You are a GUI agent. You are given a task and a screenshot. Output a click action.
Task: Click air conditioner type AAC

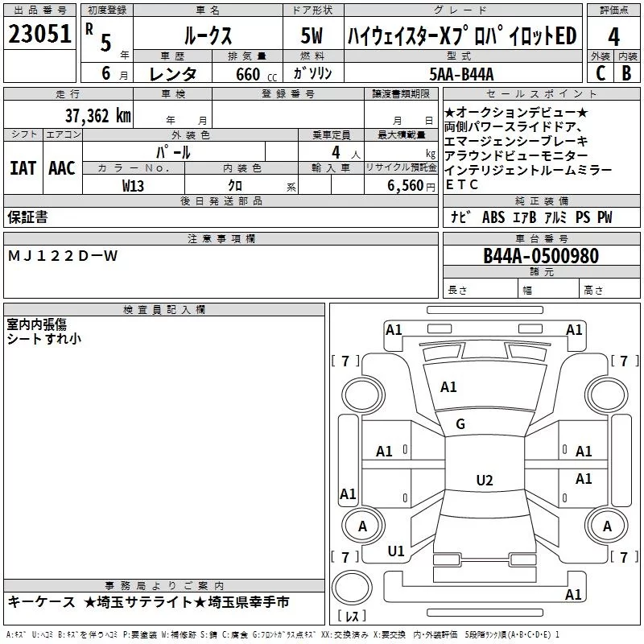62,168
